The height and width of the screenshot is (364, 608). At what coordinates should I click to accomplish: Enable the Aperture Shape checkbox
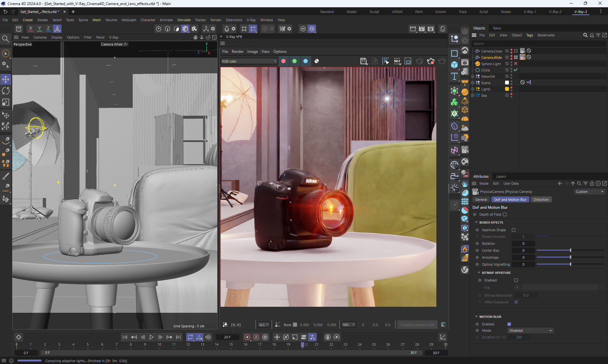pyautogui.click(x=514, y=230)
